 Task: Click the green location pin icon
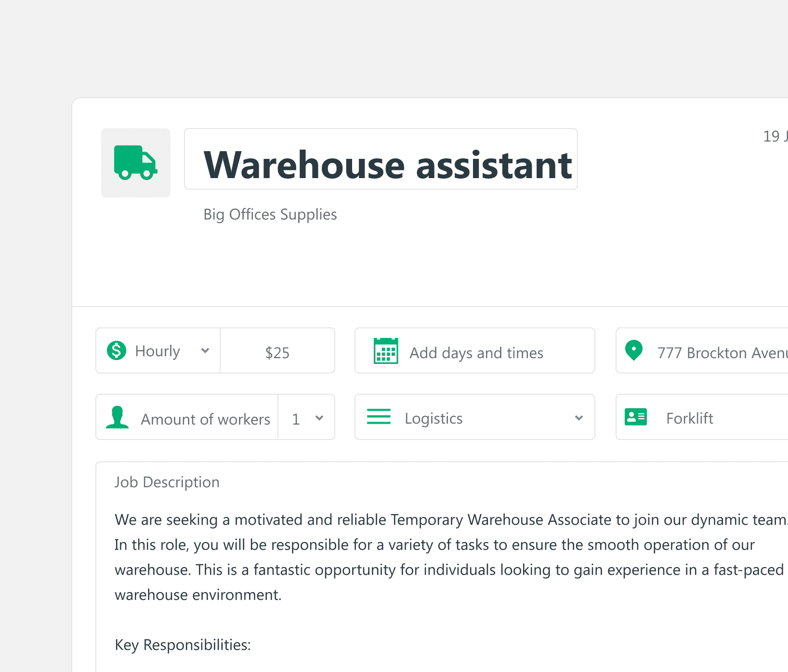click(633, 350)
